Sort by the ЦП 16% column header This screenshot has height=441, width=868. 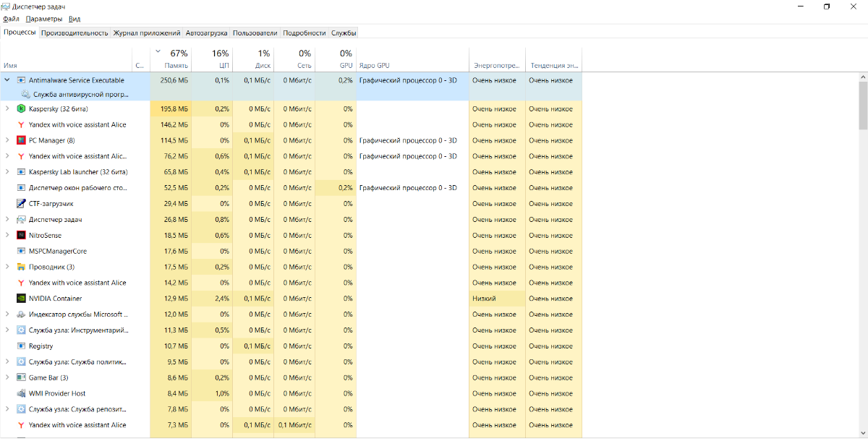(212, 59)
